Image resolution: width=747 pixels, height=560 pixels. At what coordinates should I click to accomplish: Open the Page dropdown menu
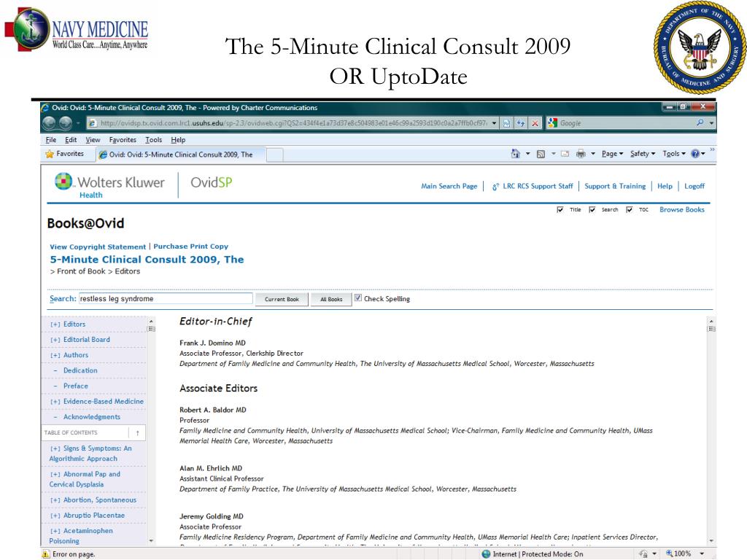pos(612,153)
